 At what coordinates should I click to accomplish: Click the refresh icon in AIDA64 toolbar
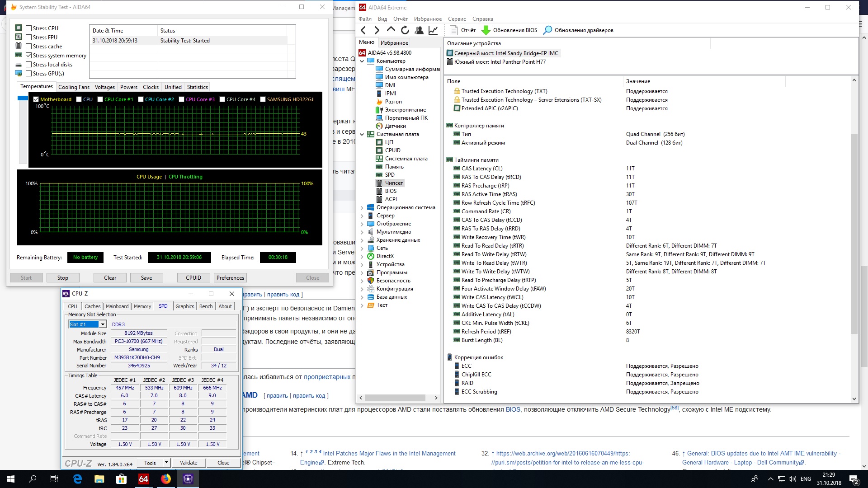[x=405, y=30]
